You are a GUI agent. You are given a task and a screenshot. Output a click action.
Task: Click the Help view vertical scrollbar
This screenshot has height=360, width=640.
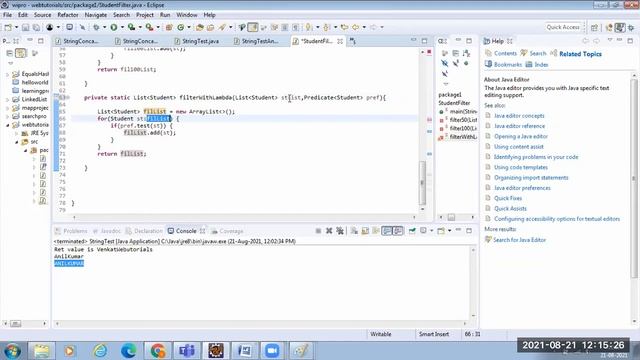(634, 178)
